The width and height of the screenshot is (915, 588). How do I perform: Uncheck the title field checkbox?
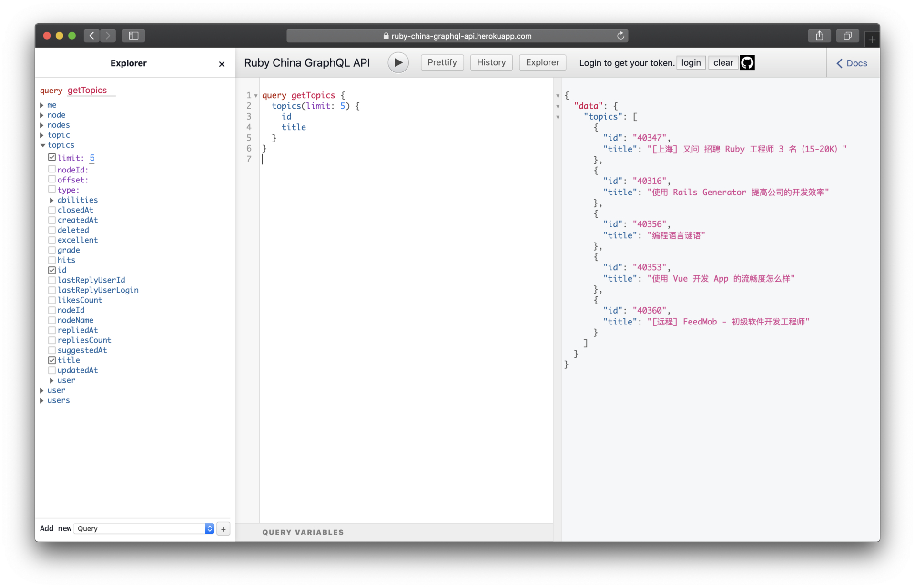[52, 360]
